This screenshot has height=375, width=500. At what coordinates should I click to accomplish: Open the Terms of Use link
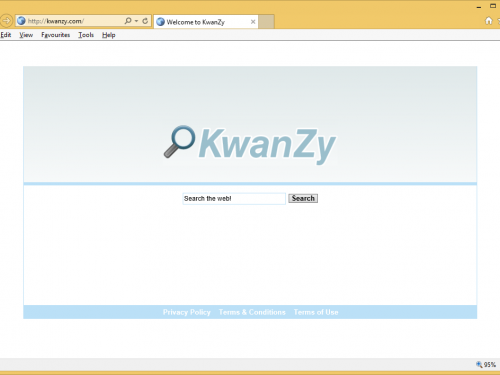pos(316,312)
